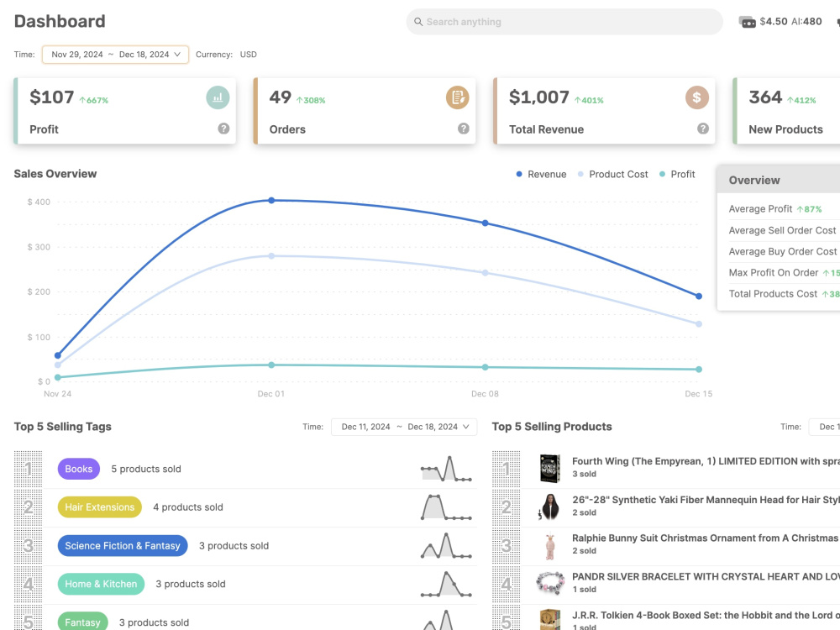
Task: Click the 308% orders increase indicator
Action: click(x=311, y=100)
